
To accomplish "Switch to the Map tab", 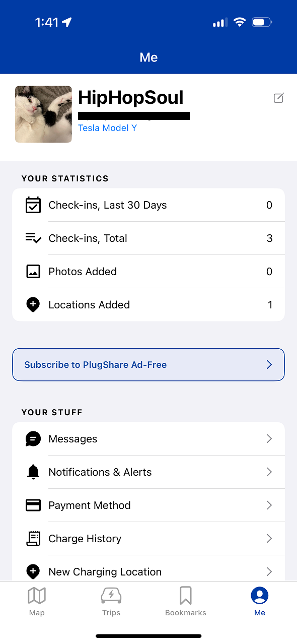I will coord(37,601).
